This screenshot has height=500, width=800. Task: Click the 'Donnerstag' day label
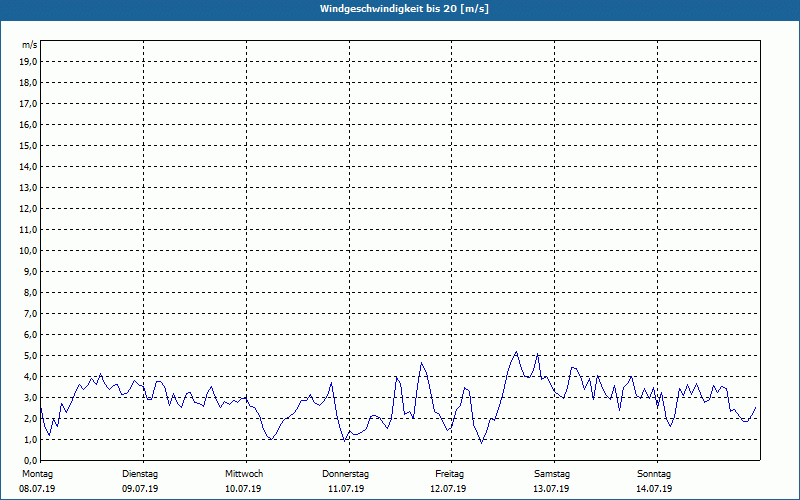pyautogui.click(x=345, y=474)
